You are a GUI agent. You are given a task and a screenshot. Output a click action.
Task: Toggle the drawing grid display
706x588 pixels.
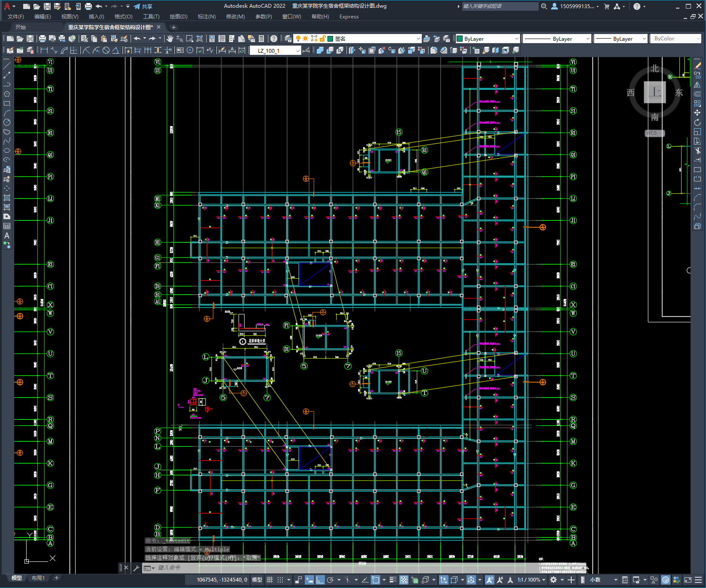[270, 580]
